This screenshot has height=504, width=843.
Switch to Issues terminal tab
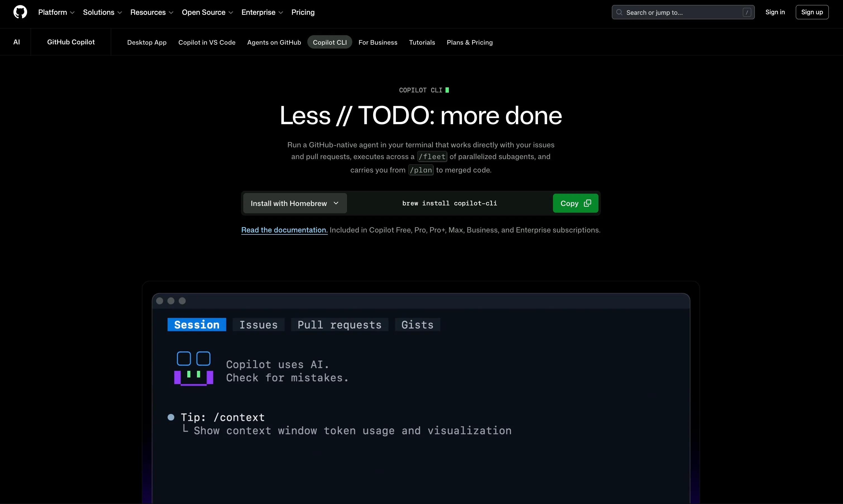coord(258,325)
